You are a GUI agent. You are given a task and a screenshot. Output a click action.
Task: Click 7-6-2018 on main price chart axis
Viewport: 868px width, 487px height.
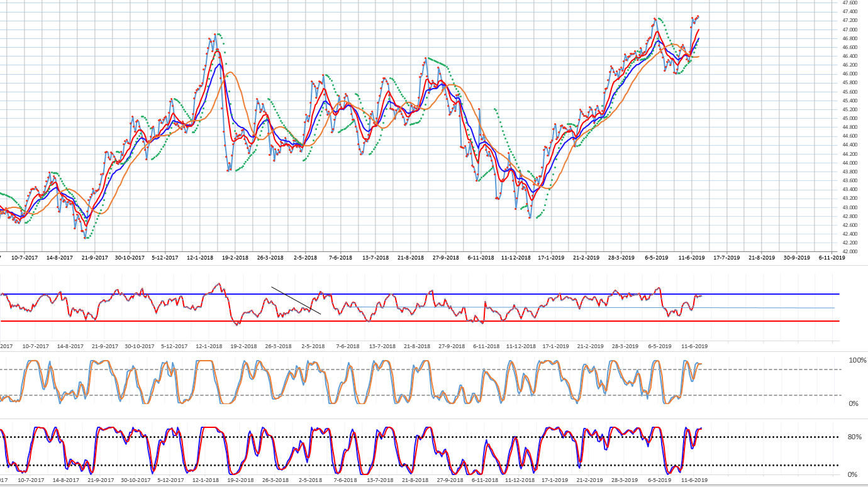[x=340, y=258]
